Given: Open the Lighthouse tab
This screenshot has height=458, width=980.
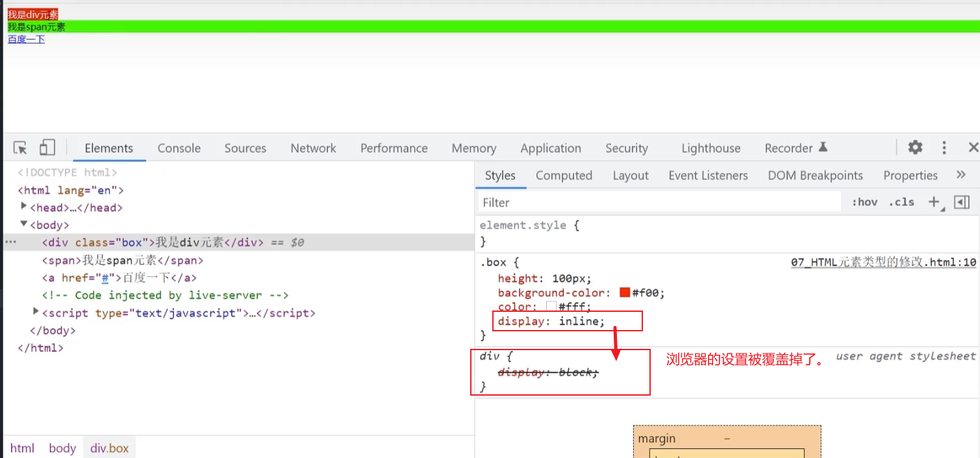Looking at the screenshot, I should 711,148.
